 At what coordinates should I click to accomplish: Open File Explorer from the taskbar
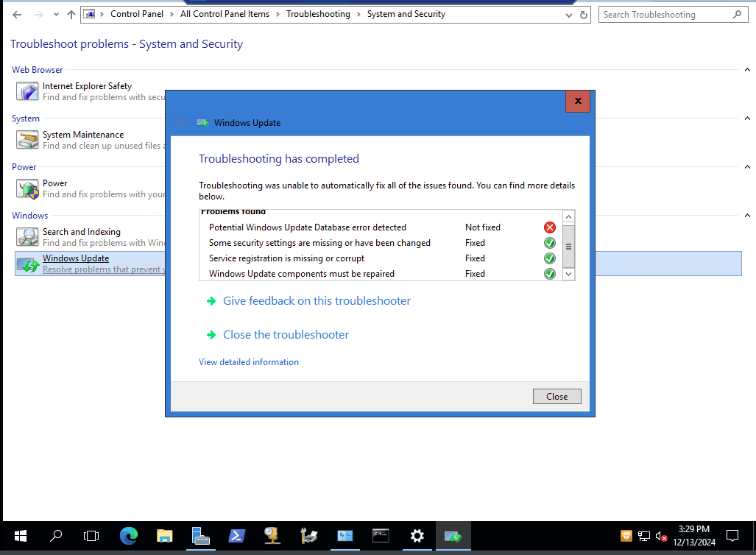coord(164,536)
